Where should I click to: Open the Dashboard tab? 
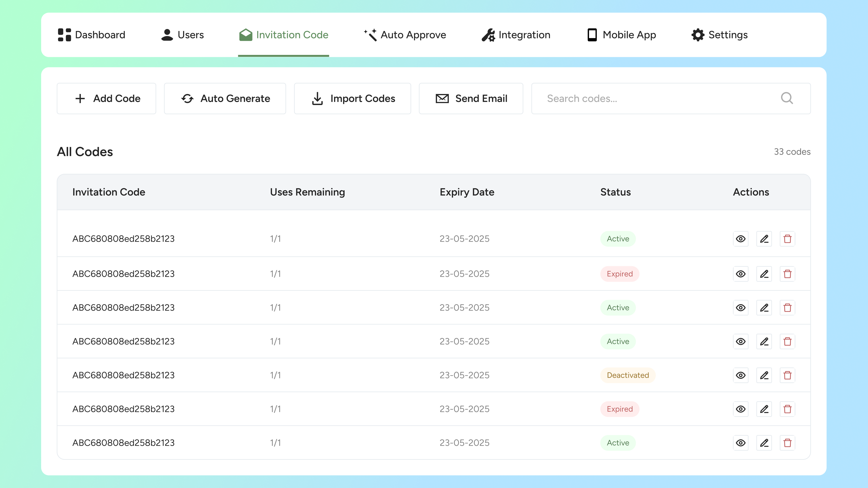(91, 35)
